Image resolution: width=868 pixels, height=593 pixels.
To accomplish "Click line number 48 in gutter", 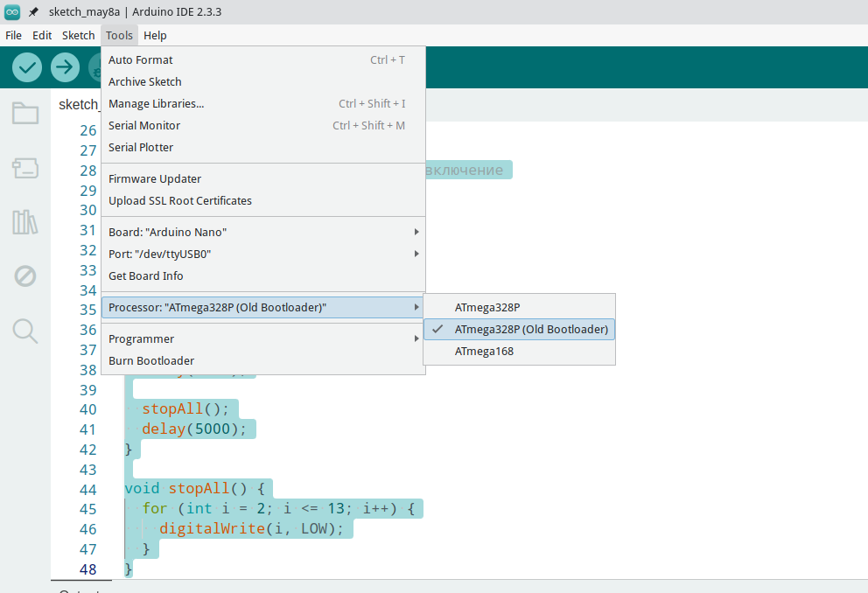I will (x=88, y=569).
